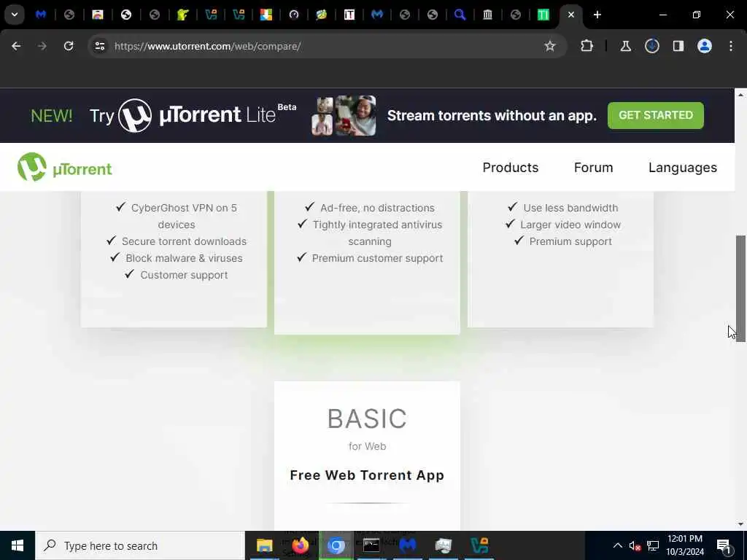Open the tab search dropdown arrow

coord(15,15)
